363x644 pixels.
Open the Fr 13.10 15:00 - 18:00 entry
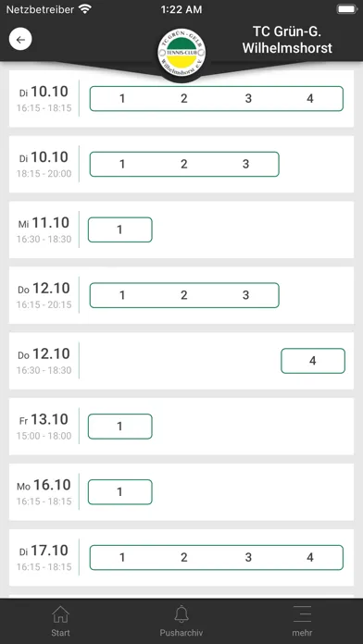click(181, 427)
